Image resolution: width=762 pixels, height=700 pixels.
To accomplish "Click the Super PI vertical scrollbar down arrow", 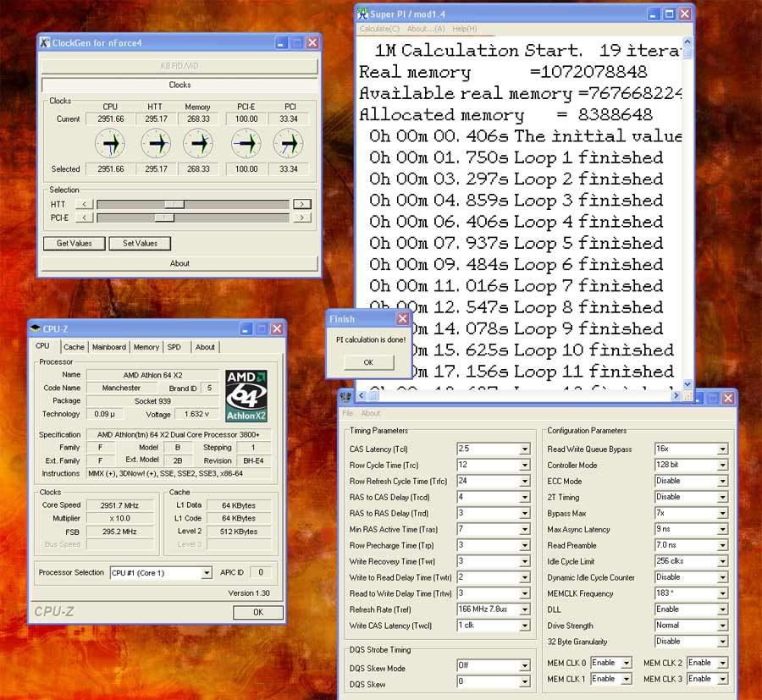I will tap(687, 383).
